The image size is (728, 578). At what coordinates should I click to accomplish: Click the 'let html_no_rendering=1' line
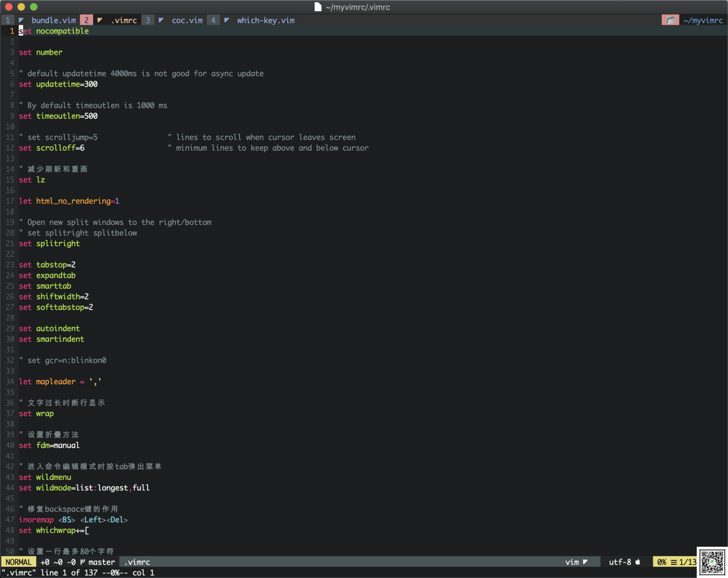click(x=69, y=201)
